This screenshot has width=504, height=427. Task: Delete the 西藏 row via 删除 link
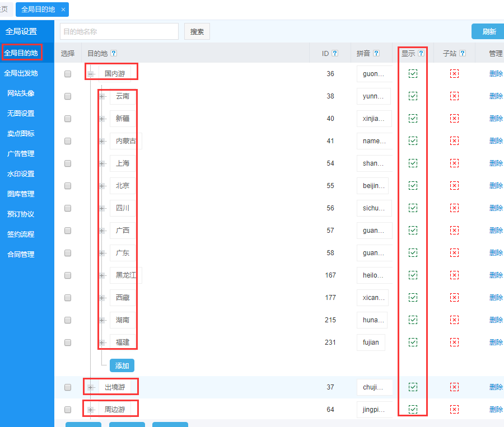click(x=496, y=298)
